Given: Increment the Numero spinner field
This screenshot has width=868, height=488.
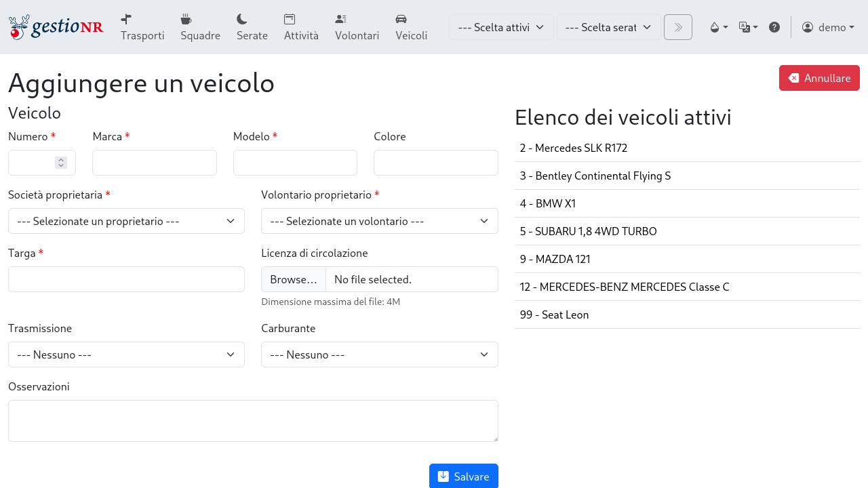Looking at the screenshot, I should tap(61, 159).
